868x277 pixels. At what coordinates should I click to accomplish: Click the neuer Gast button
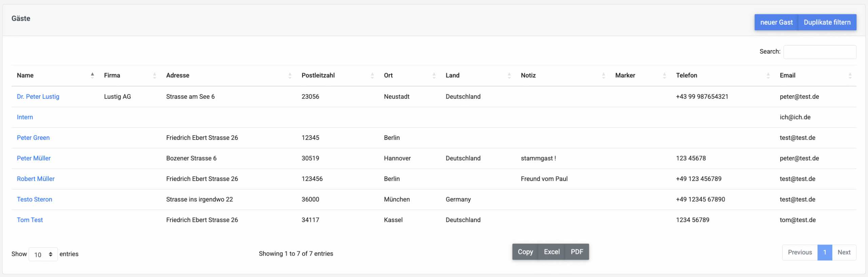pos(776,22)
